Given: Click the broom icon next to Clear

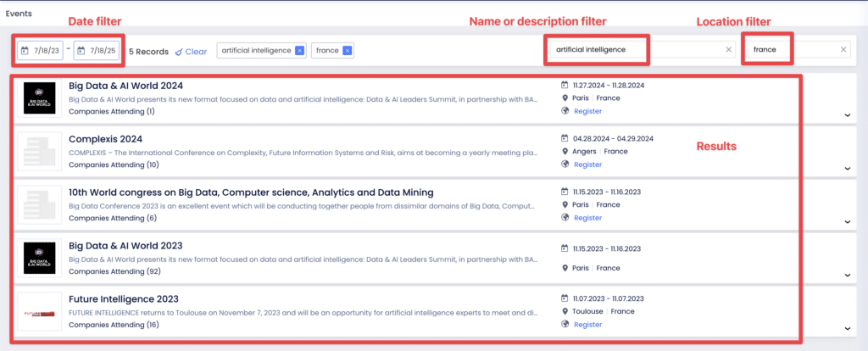Looking at the screenshot, I should [x=179, y=52].
